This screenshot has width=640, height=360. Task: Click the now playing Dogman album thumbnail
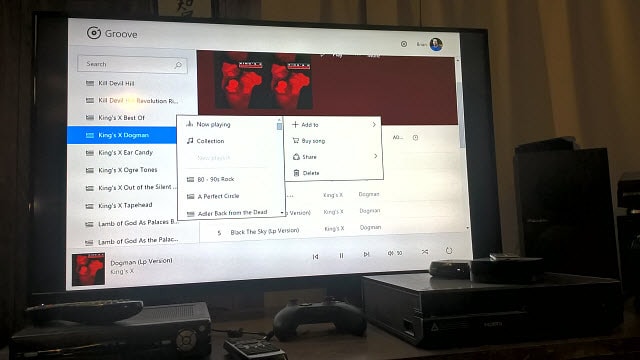(x=88, y=269)
